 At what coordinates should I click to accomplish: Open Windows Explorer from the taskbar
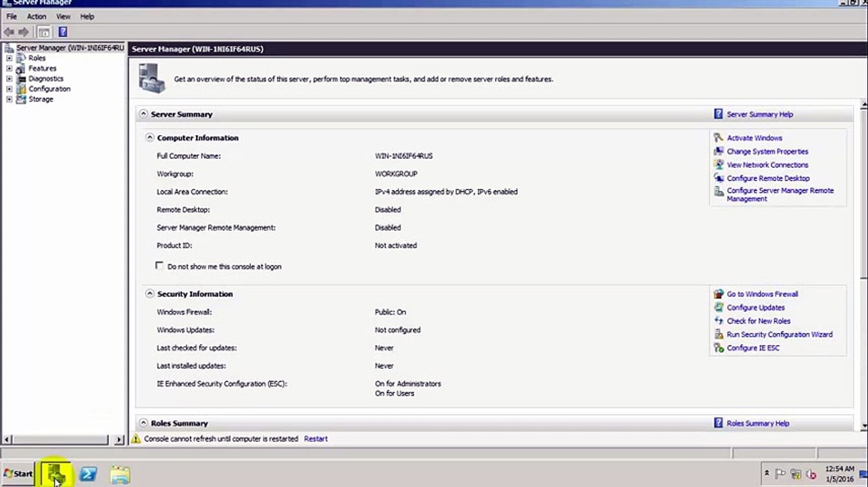coord(120,474)
